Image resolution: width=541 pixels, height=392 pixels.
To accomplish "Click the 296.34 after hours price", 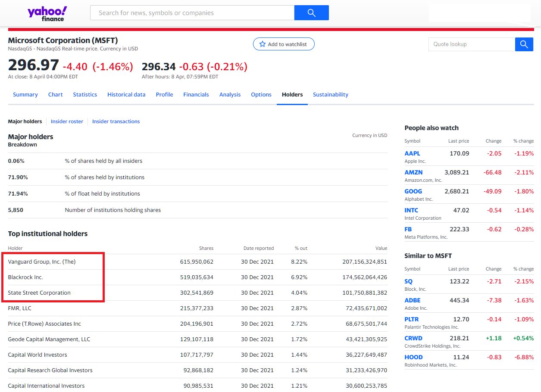I will point(159,67).
